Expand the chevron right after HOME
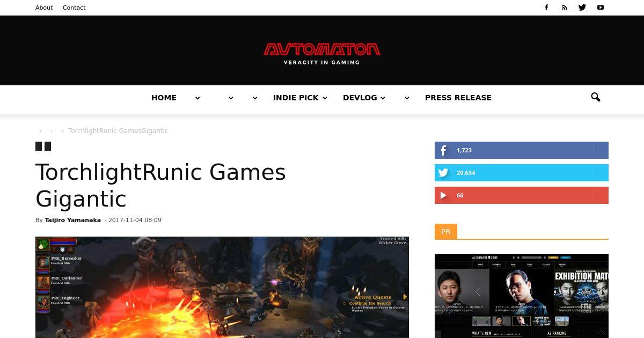The height and width of the screenshot is (338, 644). pyautogui.click(x=197, y=98)
